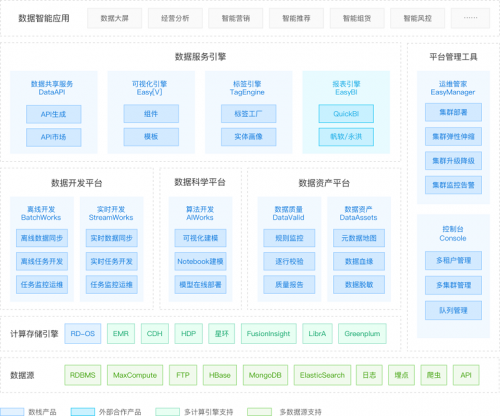This screenshot has height=416, width=500.
Task: Select the 多租户管理 box under Console
Action: pyautogui.click(x=453, y=260)
